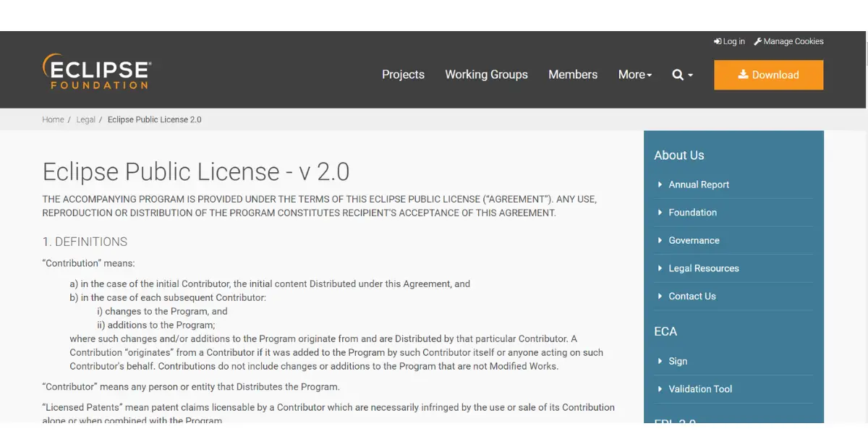Click the 1. DEFINITIONS heading
This screenshot has width=868, height=434.
[x=85, y=242]
